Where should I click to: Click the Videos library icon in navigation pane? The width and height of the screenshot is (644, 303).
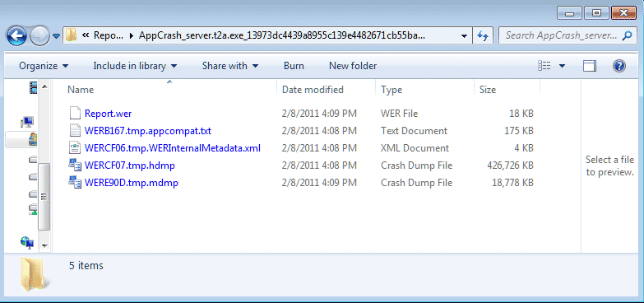click(x=33, y=87)
